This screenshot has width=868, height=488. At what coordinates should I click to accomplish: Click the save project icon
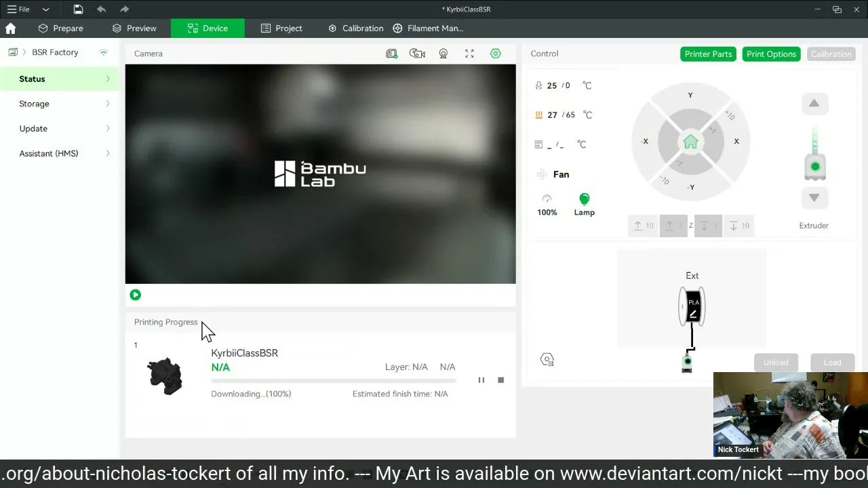(78, 9)
